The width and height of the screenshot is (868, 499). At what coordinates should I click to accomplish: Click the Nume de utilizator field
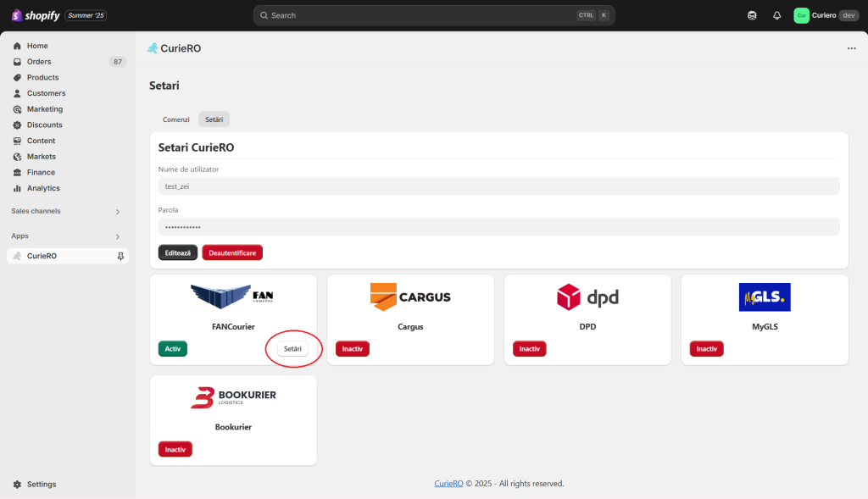(x=498, y=186)
